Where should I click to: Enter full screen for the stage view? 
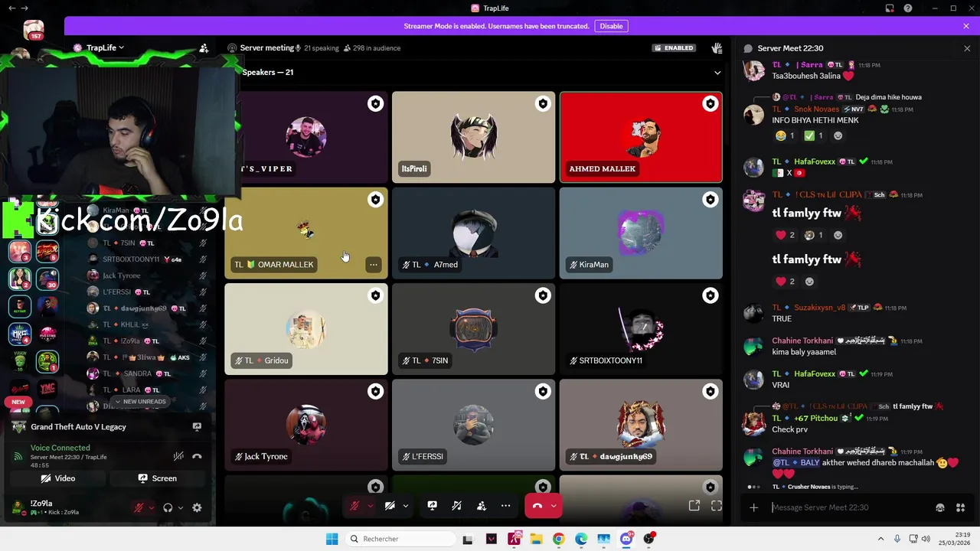(717, 506)
